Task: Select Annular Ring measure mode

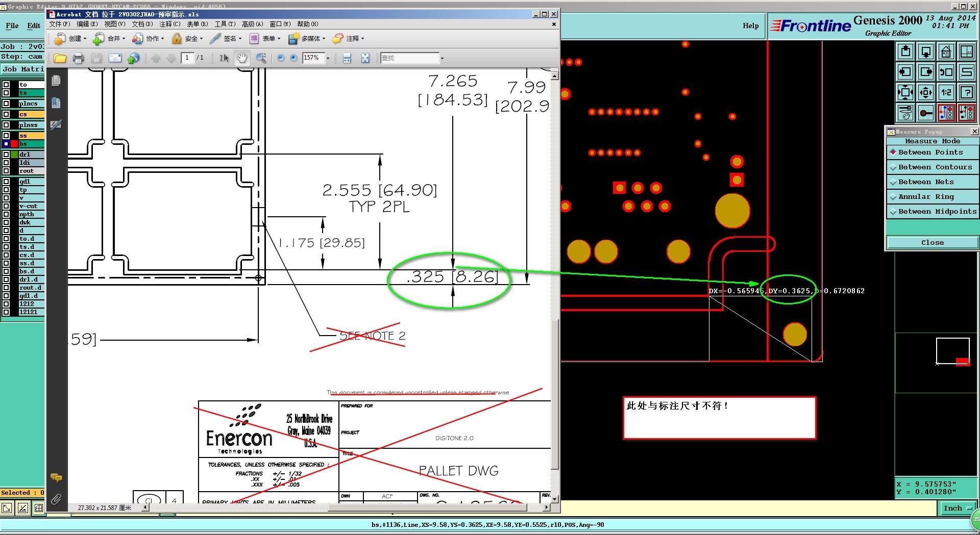Action: (x=933, y=197)
